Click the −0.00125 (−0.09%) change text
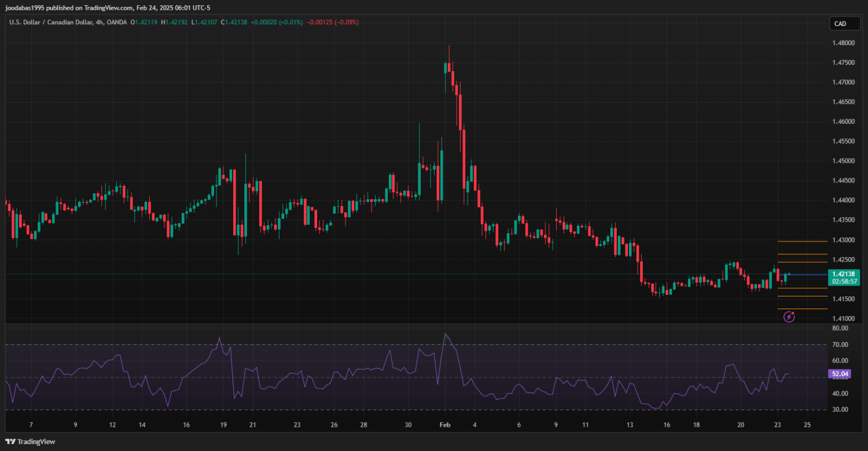 tap(333, 22)
